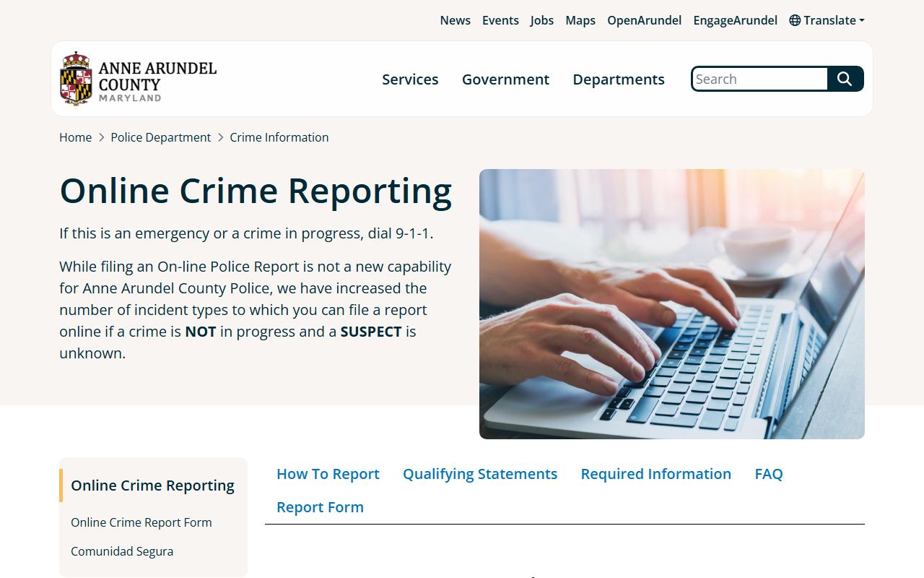Image resolution: width=924 pixels, height=578 pixels.
Task: Open the Departments menu
Action: tap(619, 79)
